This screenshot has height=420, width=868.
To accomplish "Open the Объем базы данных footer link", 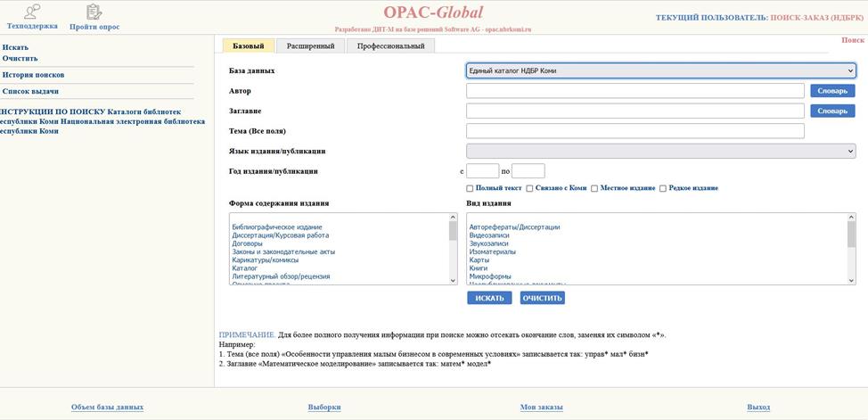I will 108,408.
